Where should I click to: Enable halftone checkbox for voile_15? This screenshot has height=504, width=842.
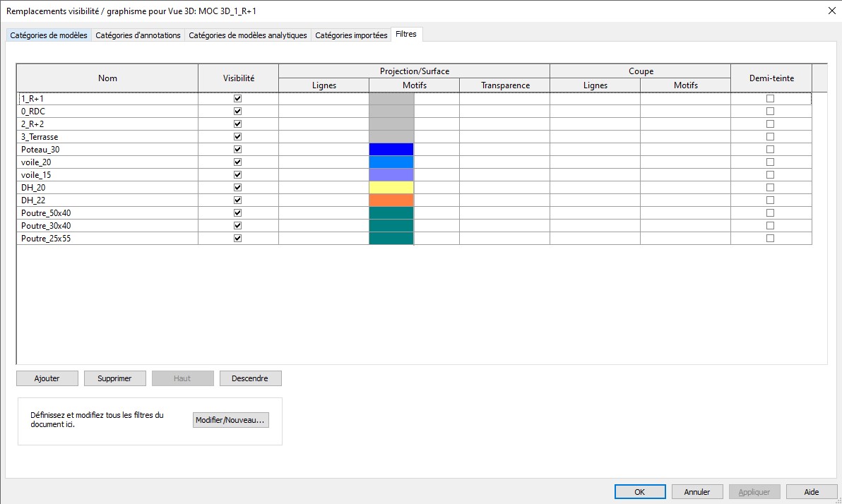coord(770,175)
